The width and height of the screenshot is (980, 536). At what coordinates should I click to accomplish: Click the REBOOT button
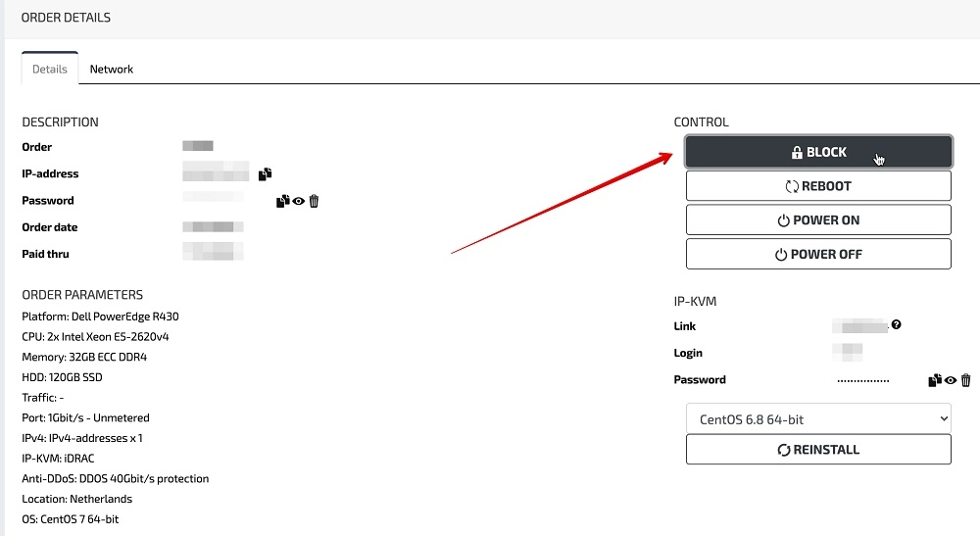coord(818,186)
